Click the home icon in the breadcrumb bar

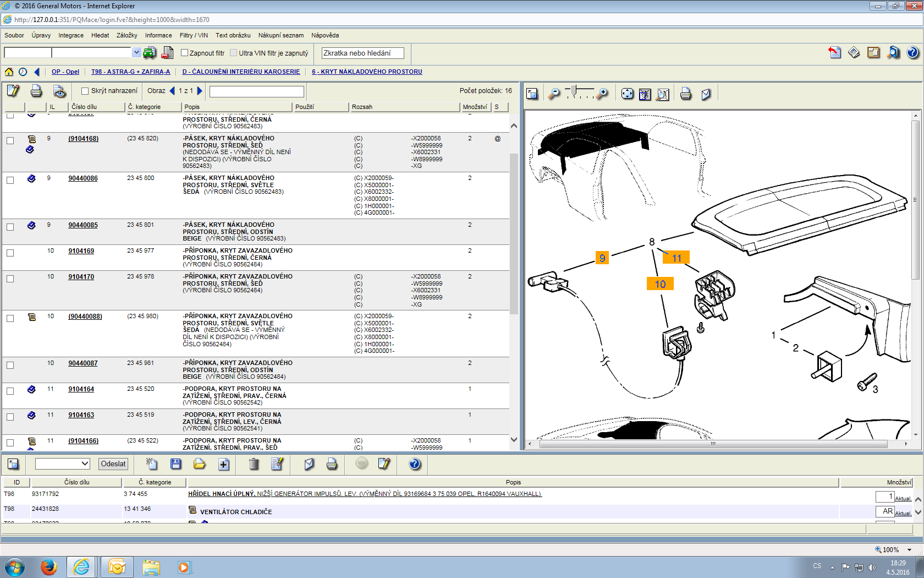pyautogui.click(x=9, y=72)
